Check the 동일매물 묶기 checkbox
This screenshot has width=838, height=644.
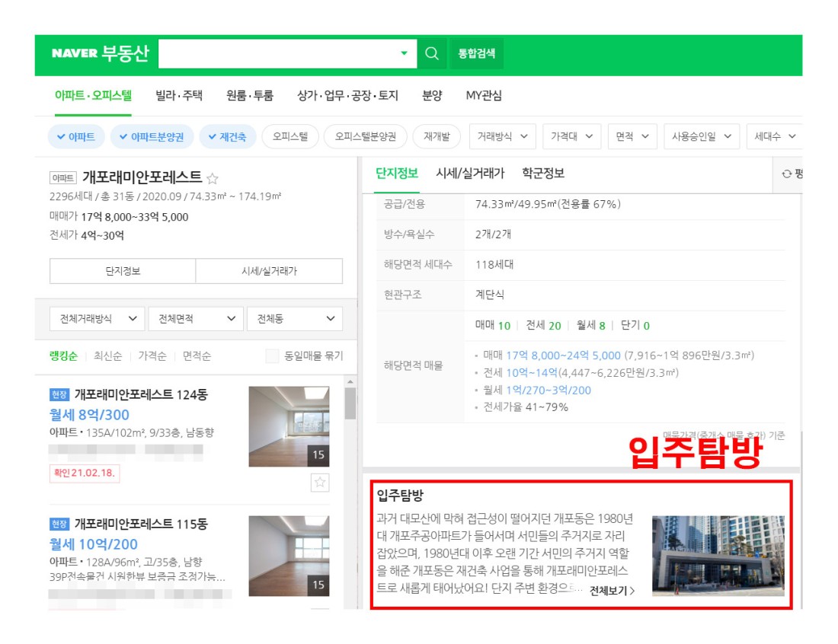coord(273,356)
